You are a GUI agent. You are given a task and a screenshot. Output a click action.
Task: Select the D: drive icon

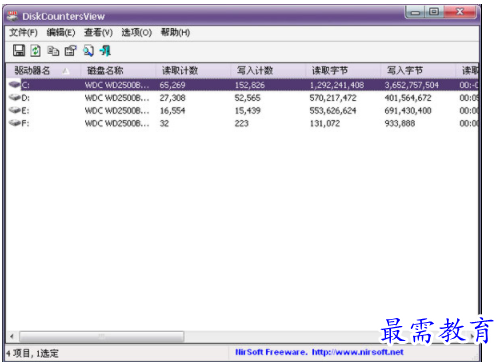(x=15, y=97)
